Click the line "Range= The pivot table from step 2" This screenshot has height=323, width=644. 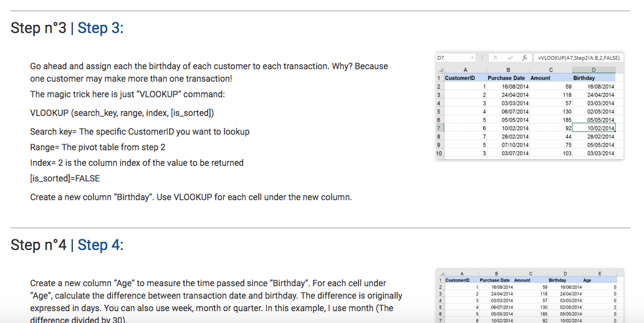(98, 148)
